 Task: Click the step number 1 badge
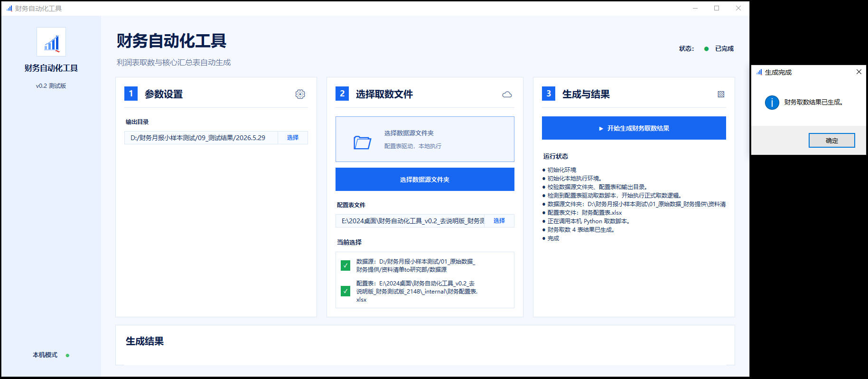(x=131, y=94)
